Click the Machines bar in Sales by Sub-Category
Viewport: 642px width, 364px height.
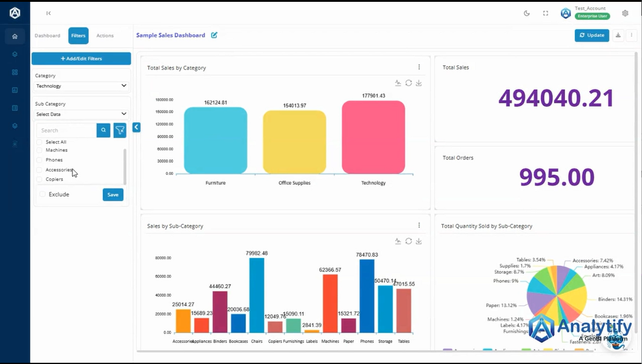pos(330,304)
